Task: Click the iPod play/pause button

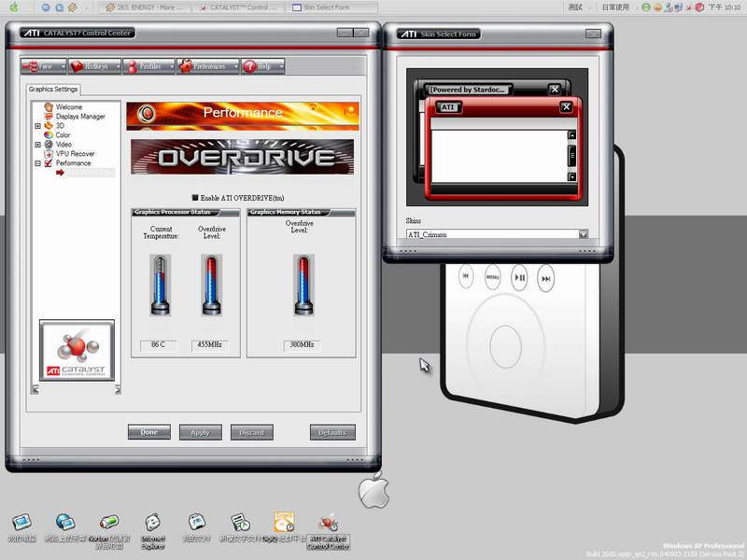Action: pos(519,277)
